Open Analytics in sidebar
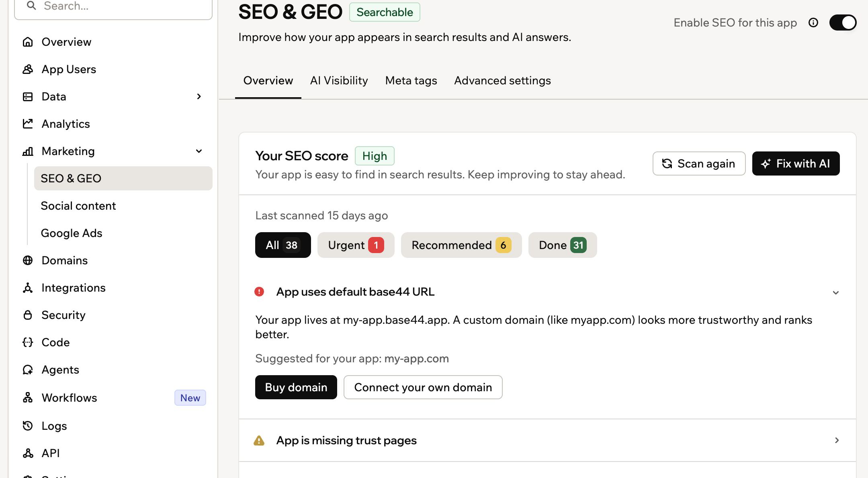This screenshot has height=478, width=868. point(113,124)
